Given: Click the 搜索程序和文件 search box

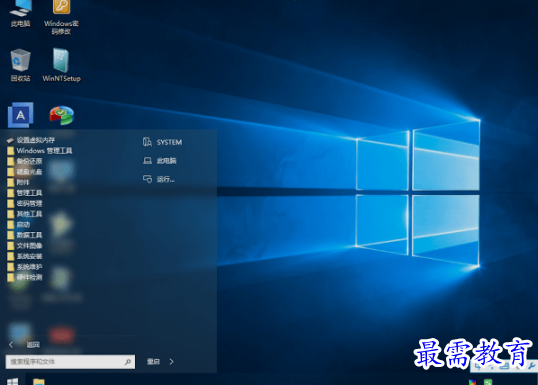Looking at the screenshot, I should point(70,362).
